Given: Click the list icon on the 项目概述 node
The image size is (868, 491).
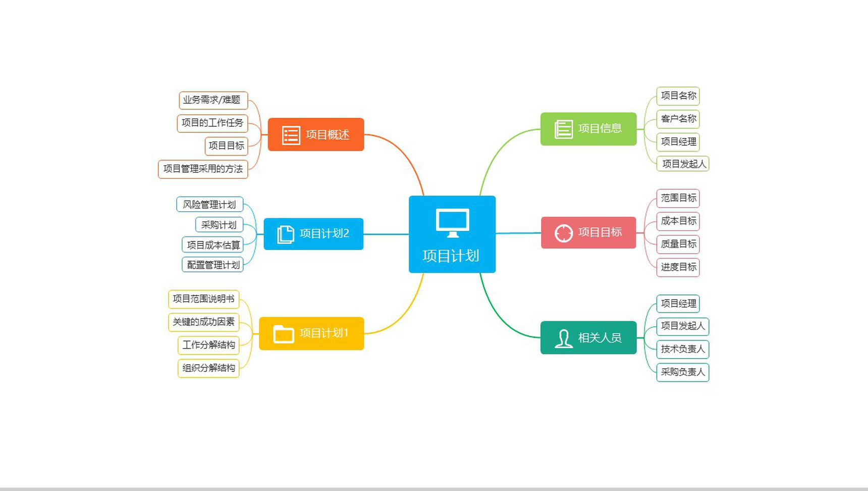Looking at the screenshot, I should tap(291, 135).
